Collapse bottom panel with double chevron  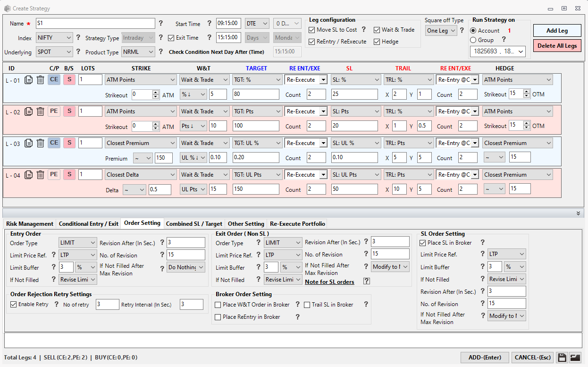tap(578, 213)
